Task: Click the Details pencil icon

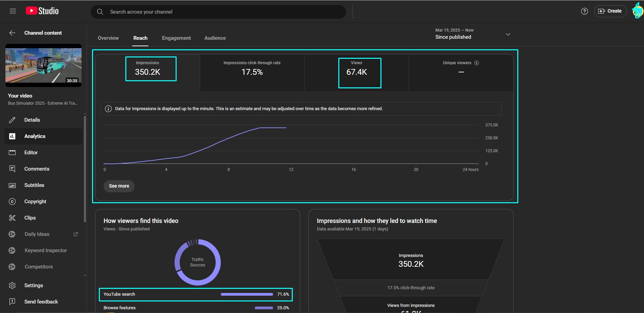Action: coord(12,120)
